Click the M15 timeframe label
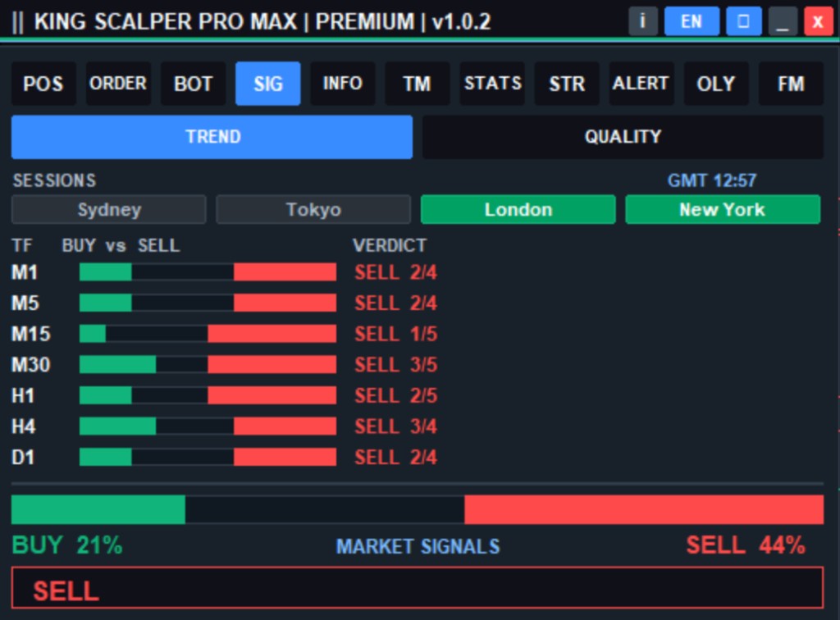 pos(31,334)
